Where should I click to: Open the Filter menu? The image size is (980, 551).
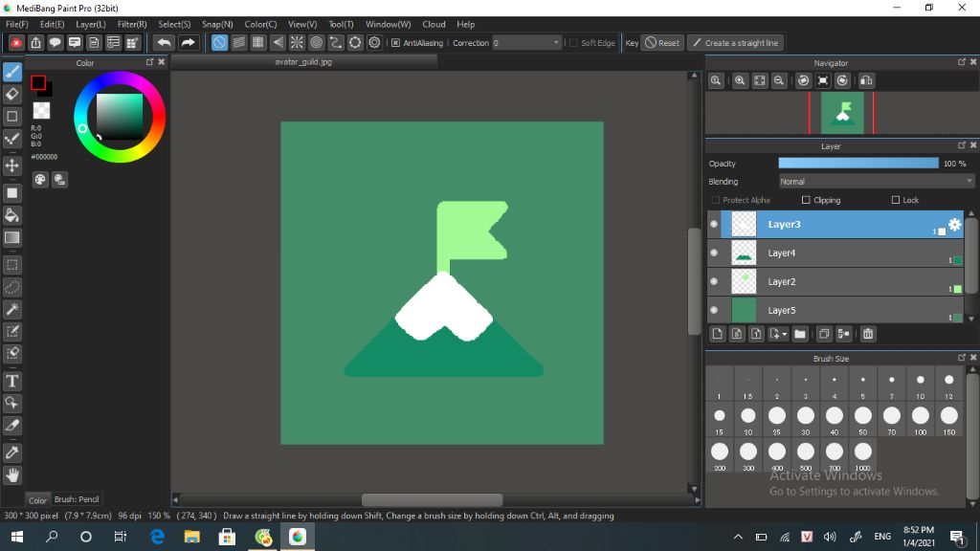[132, 24]
